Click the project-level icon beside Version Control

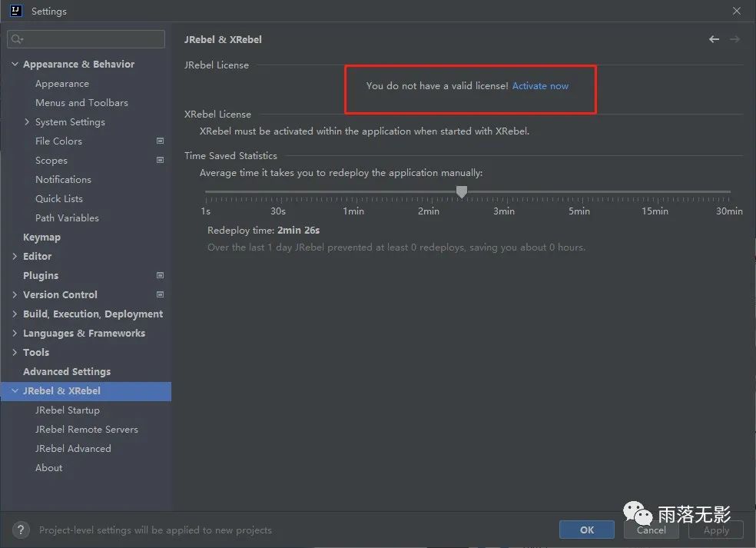[x=160, y=294]
